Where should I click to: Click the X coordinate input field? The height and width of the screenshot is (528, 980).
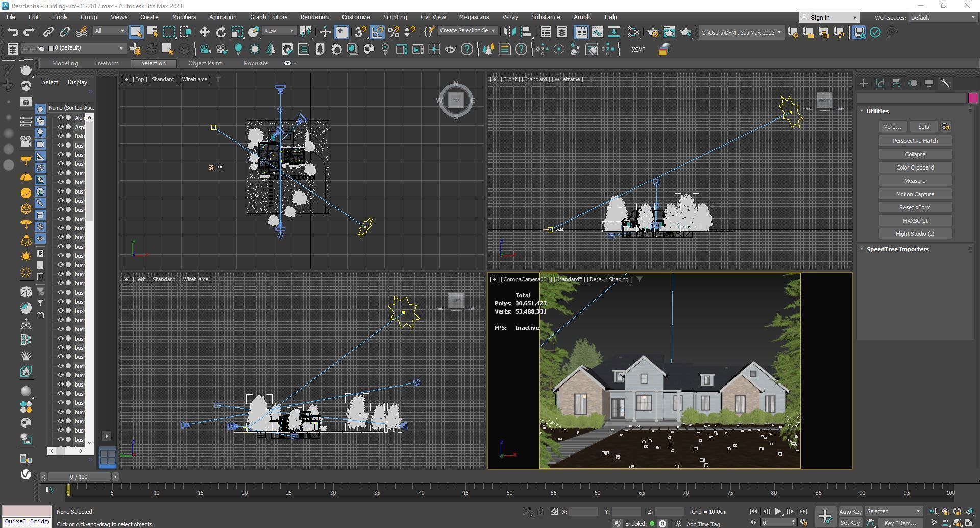tap(583, 511)
